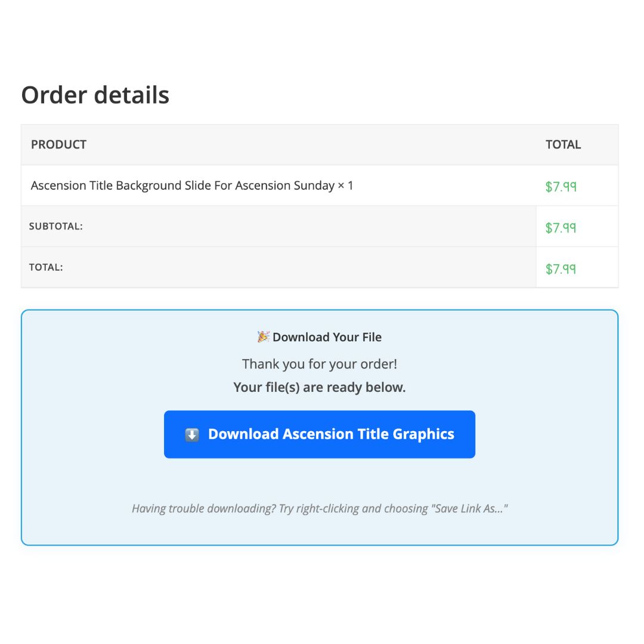Select the Ascension Title Background Slide product name
The height and width of the screenshot is (644, 644).
pyautogui.click(x=182, y=185)
